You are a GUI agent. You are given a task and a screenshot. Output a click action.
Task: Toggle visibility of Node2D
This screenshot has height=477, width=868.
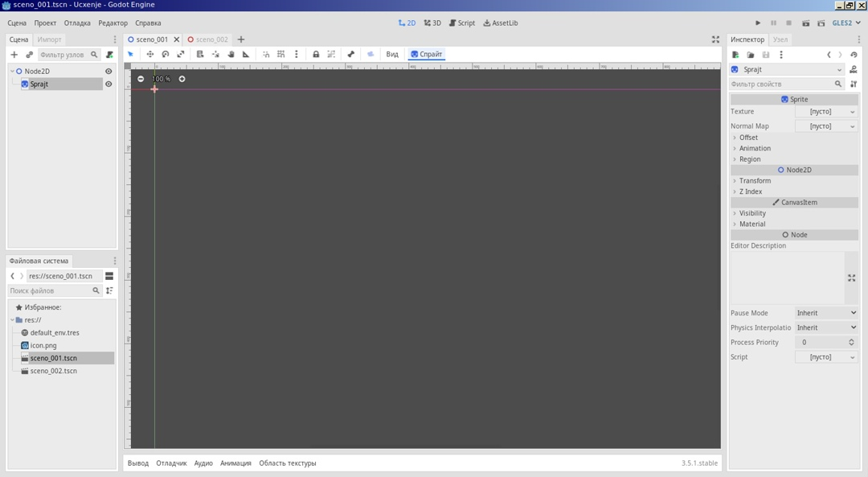click(x=108, y=72)
